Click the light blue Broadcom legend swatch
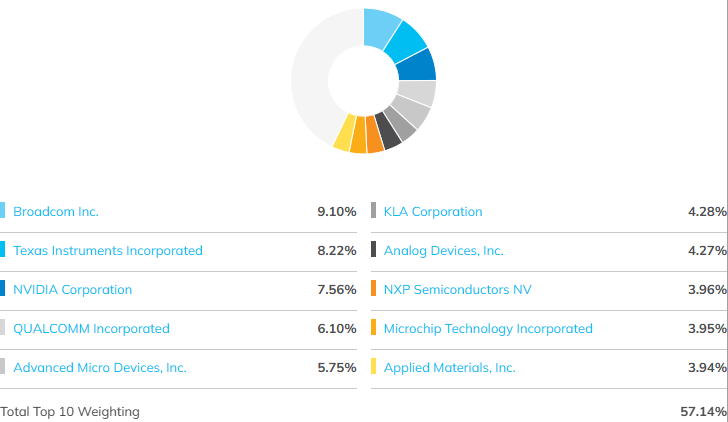This screenshot has height=422, width=728. tap(2, 210)
